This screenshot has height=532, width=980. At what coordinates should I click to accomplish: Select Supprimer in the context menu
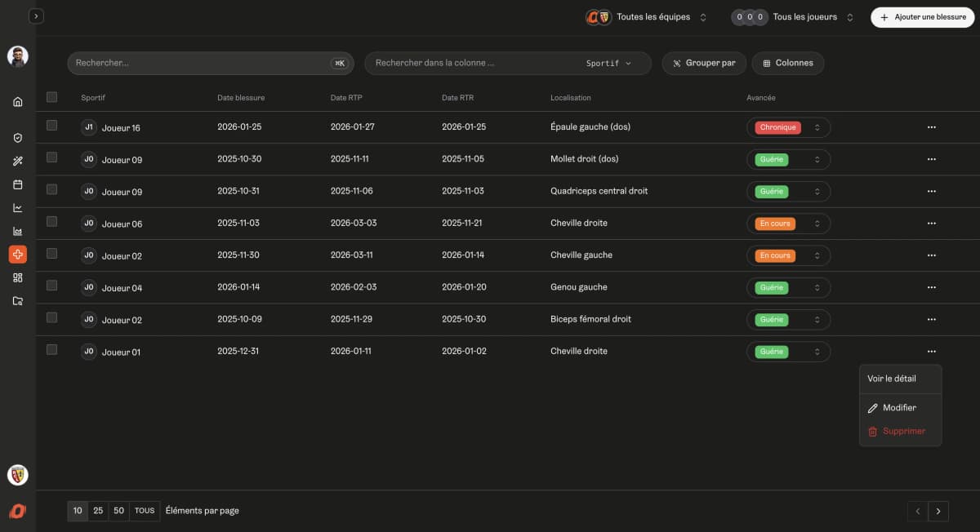click(903, 431)
